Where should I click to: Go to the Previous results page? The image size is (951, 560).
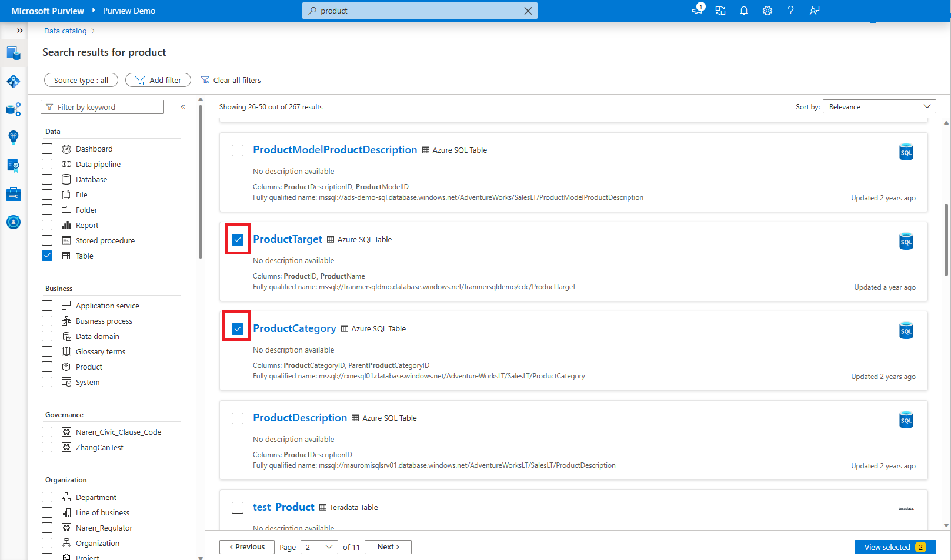pos(247,547)
